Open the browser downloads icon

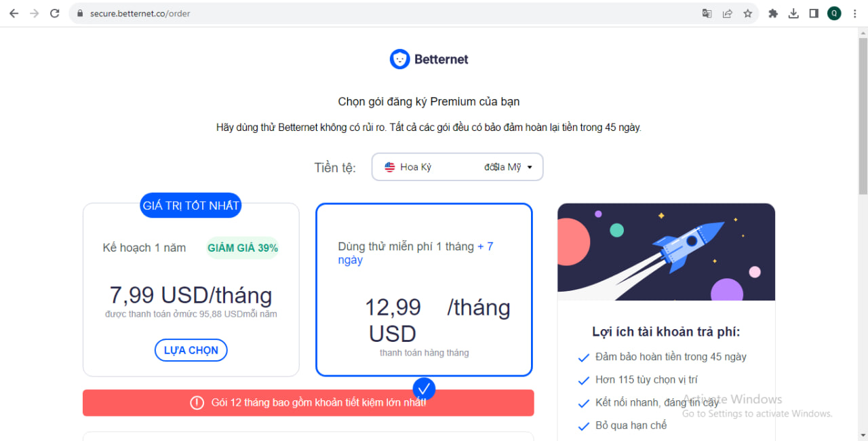pyautogui.click(x=793, y=14)
